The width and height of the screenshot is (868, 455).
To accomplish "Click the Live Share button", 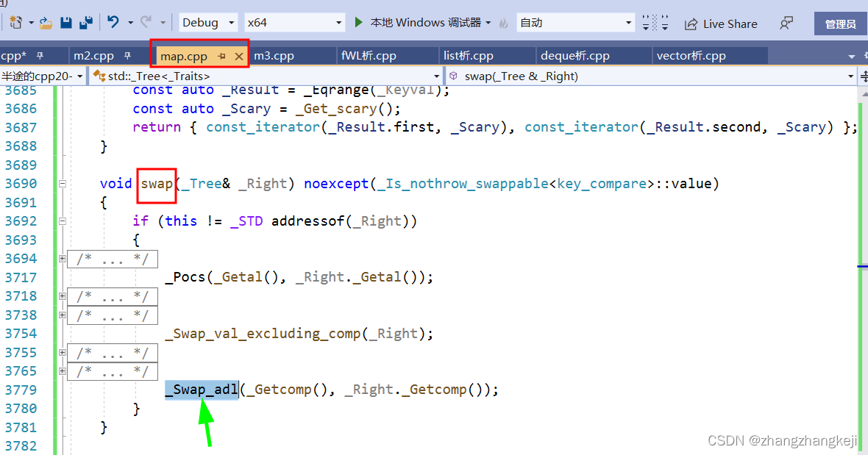I will pos(721,24).
